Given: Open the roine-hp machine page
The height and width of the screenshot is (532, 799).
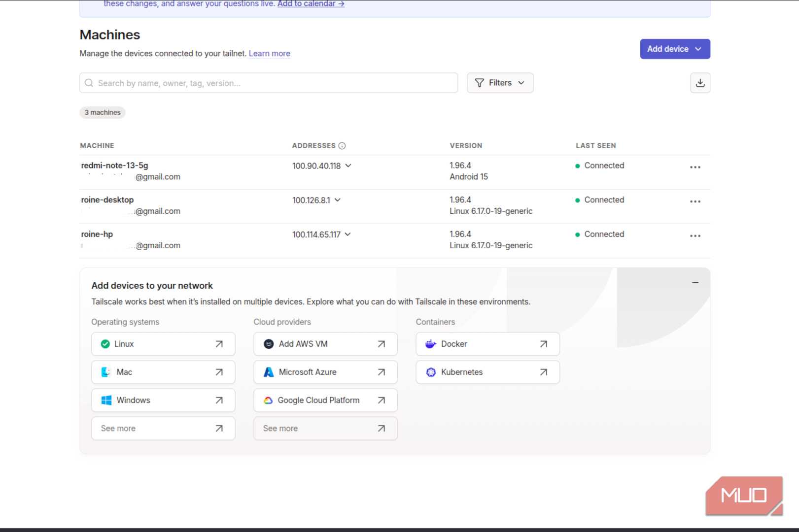Looking at the screenshot, I should [x=97, y=234].
